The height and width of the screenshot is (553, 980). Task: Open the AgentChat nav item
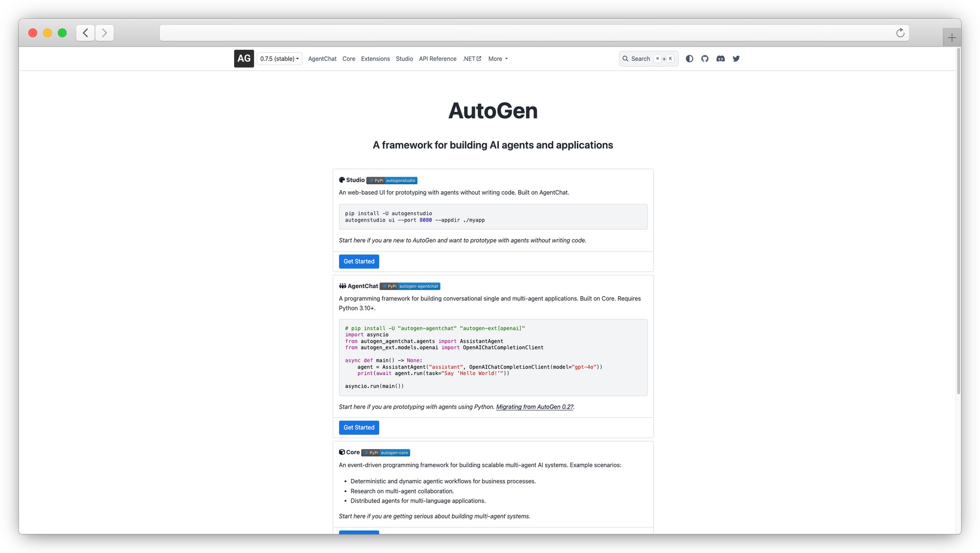pos(322,59)
